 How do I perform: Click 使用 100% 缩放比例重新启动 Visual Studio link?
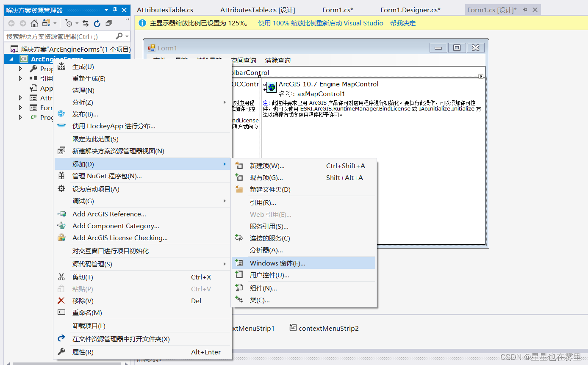(321, 23)
